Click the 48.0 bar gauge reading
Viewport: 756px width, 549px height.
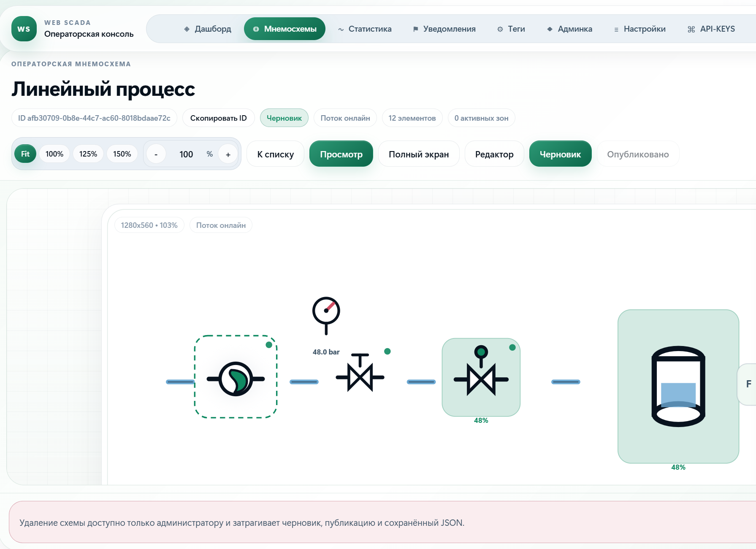pos(326,352)
